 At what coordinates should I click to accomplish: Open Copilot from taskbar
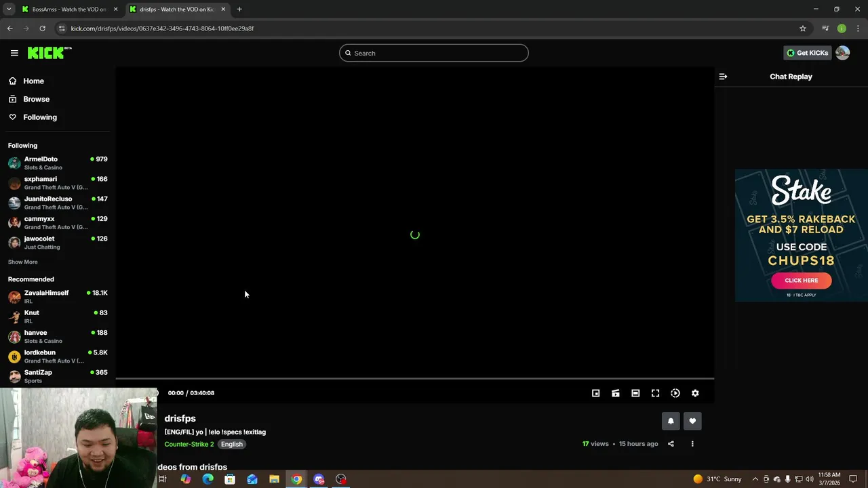pyautogui.click(x=185, y=479)
